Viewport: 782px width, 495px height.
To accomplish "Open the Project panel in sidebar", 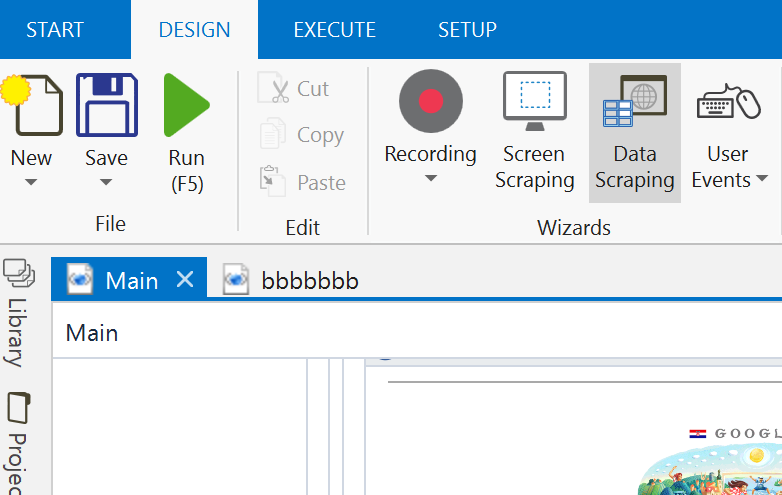I will point(17,408).
